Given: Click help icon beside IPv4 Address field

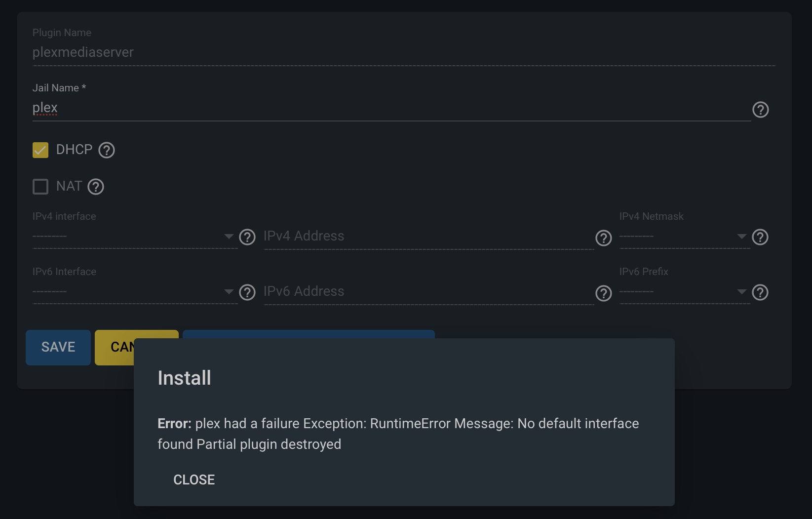Looking at the screenshot, I should [604, 238].
